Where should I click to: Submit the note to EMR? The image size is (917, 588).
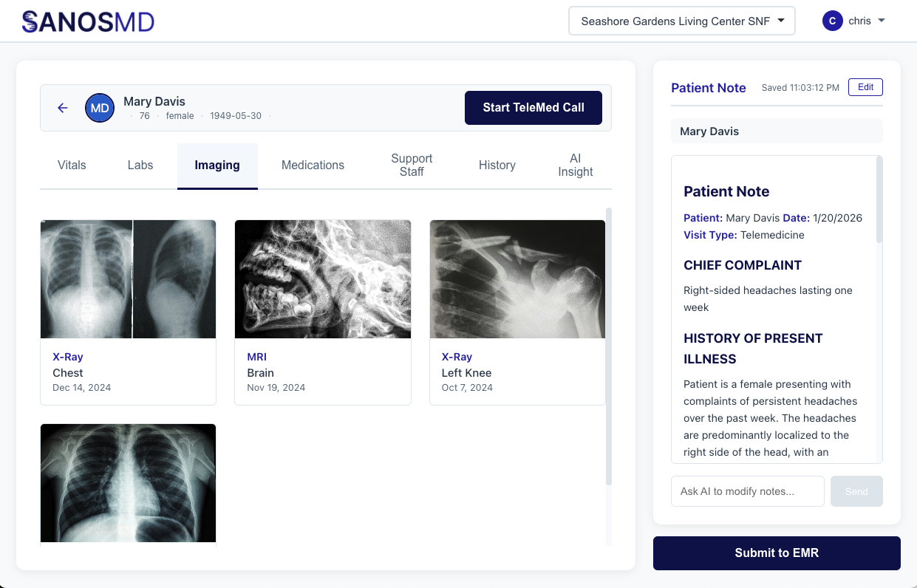pyautogui.click(x=776, y=553)
